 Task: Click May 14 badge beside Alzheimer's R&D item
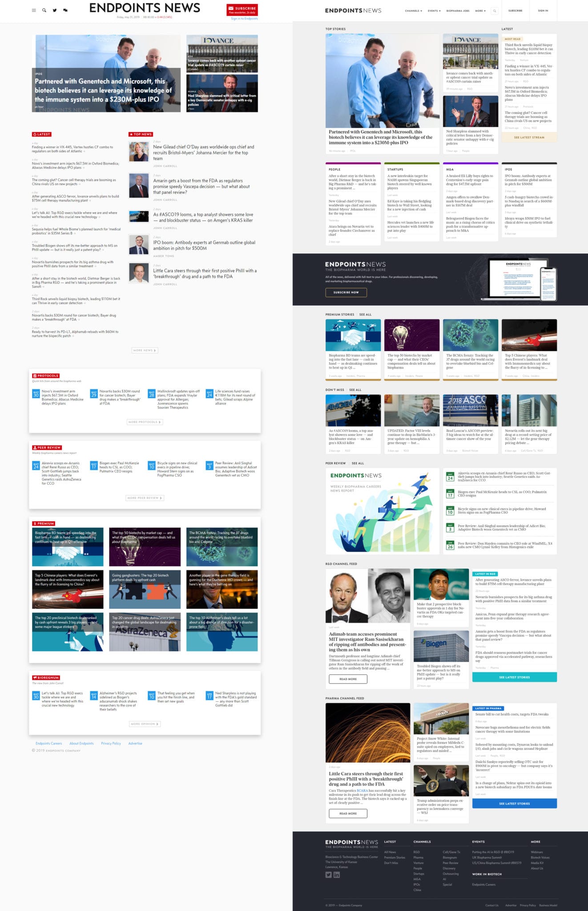point(94,696)
